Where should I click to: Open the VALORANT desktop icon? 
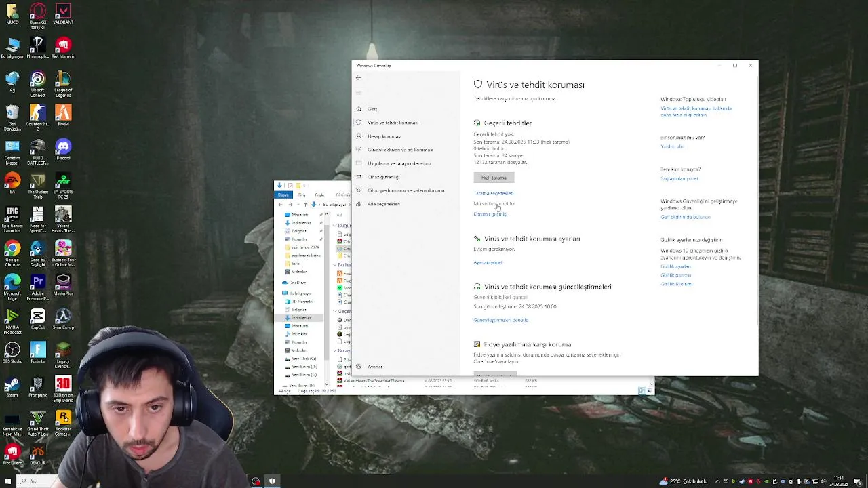tap(63, 14)
